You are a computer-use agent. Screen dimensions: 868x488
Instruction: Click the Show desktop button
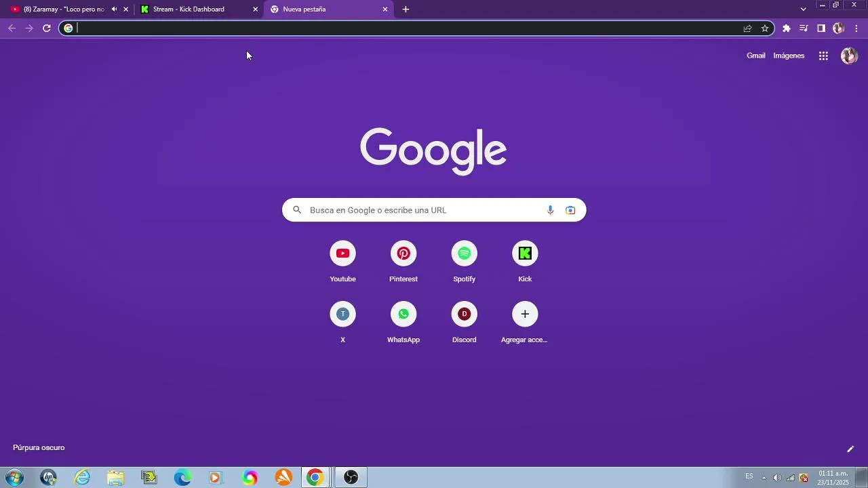[x=862, y=477]
